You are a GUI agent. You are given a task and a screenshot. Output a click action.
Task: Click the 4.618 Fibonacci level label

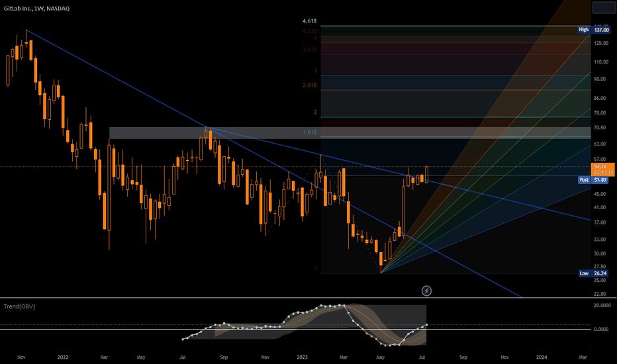309,21
